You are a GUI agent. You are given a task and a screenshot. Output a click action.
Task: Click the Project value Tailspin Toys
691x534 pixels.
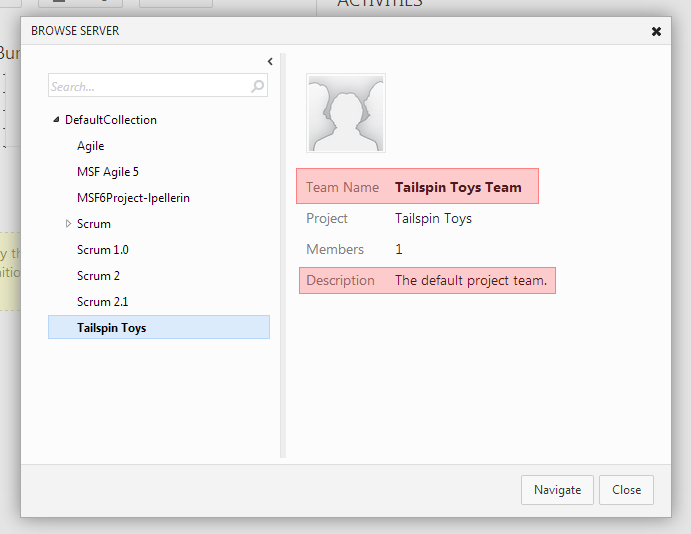[x=433, y=219]
